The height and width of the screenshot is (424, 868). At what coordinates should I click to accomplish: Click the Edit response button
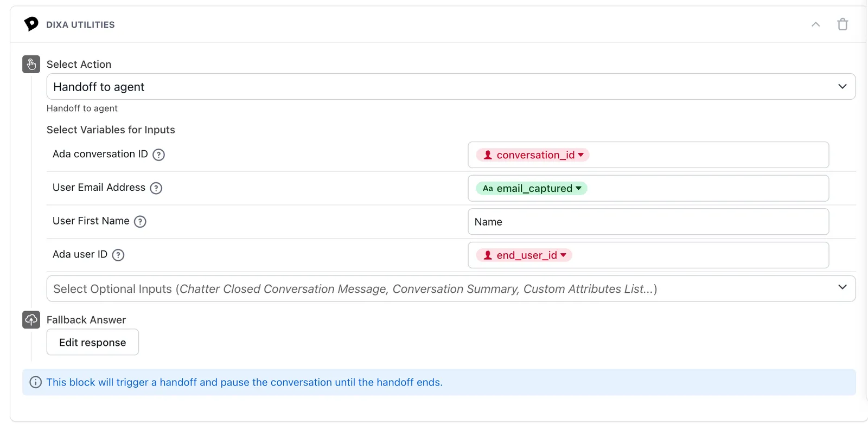tap(93, 342)
